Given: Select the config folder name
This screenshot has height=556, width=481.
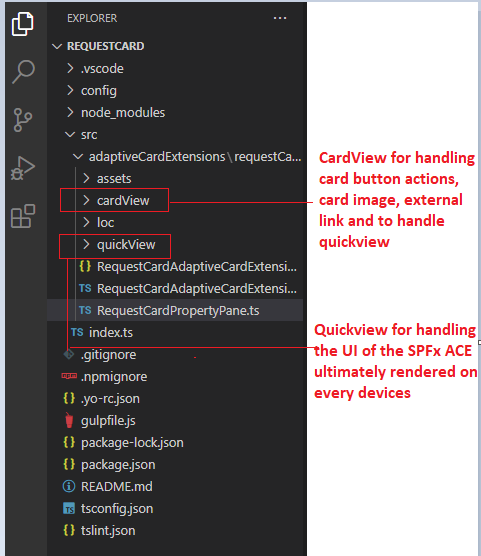Looking at the screenshot, I should (x=99, y=91).
